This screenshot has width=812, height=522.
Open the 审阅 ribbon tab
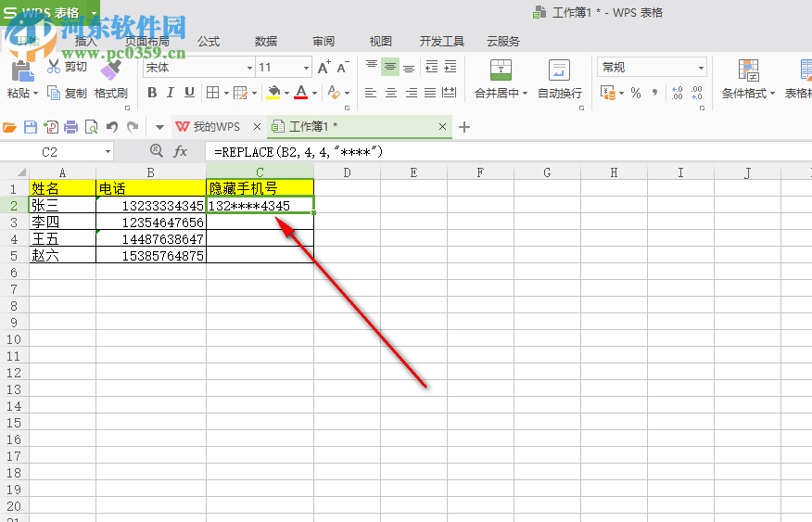coord(324,42)
